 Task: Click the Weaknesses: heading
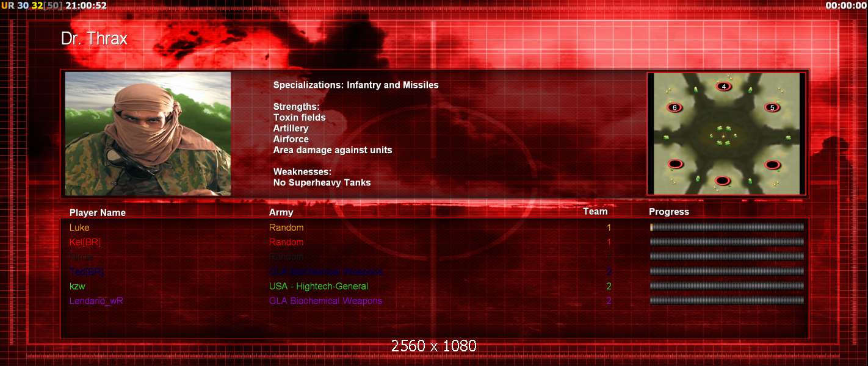[303, 171]
